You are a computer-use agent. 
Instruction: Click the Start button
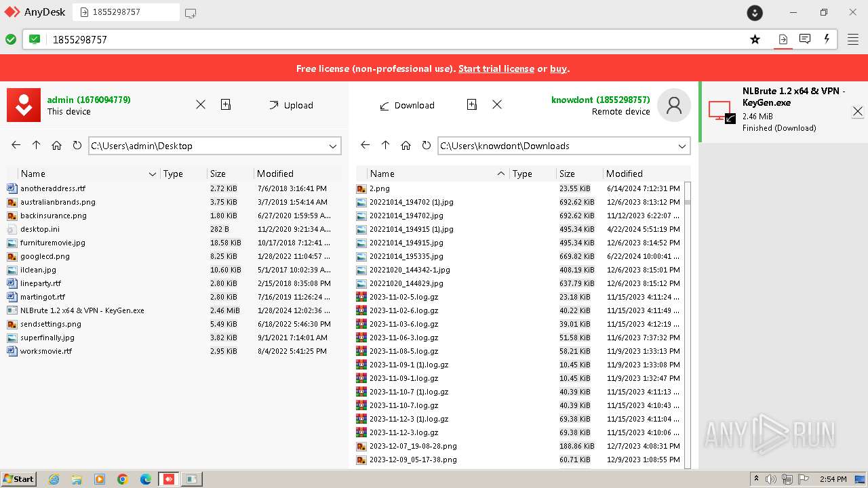pyautogui.click(x=18, y=479)
